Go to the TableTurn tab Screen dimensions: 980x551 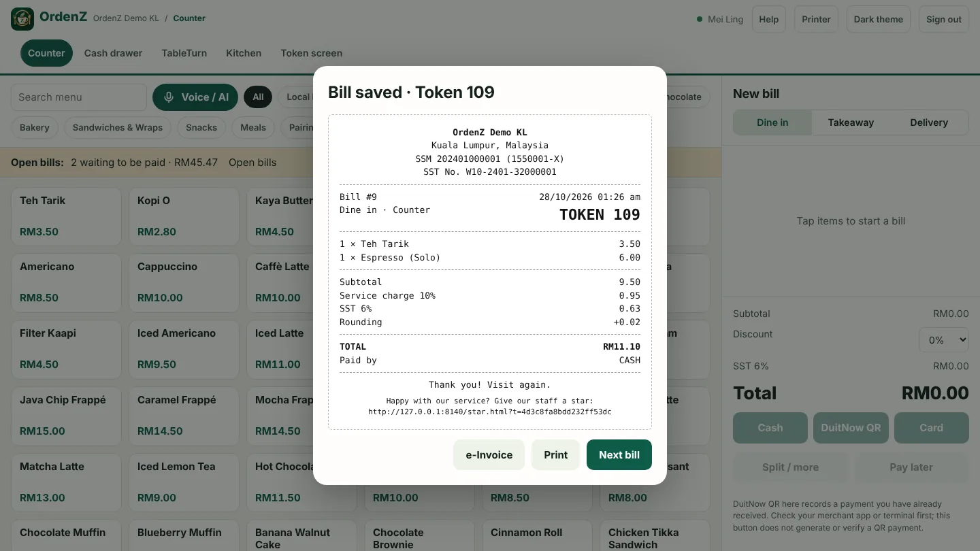pyautogui.click(x=184, y=53)
